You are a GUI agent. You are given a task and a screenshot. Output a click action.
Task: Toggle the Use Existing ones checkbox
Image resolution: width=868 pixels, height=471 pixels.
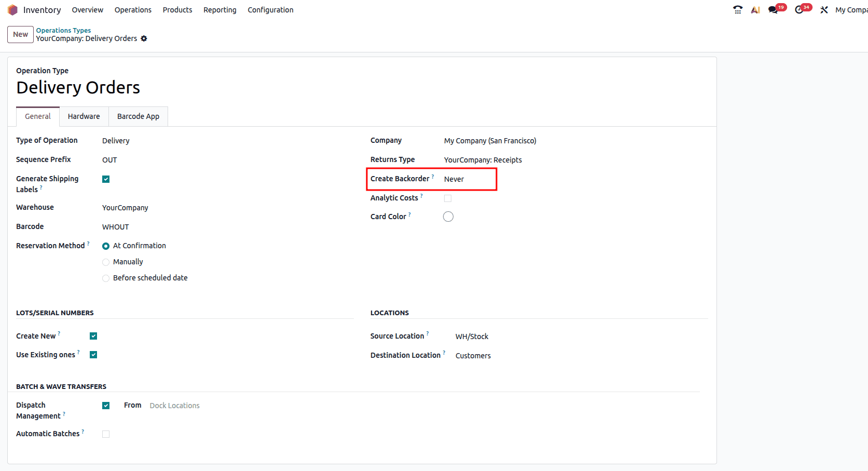point(93,355)
